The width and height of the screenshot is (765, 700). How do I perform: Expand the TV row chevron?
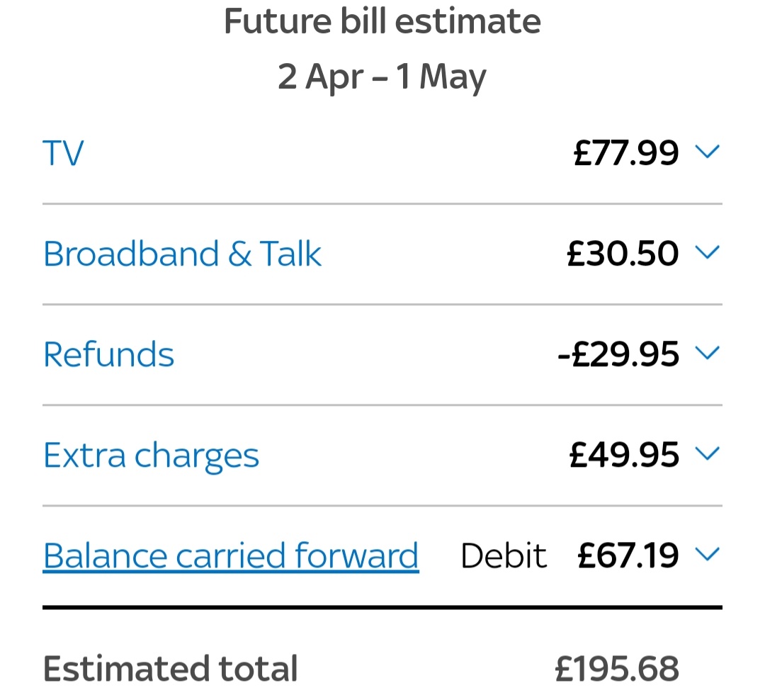(707, 152)
